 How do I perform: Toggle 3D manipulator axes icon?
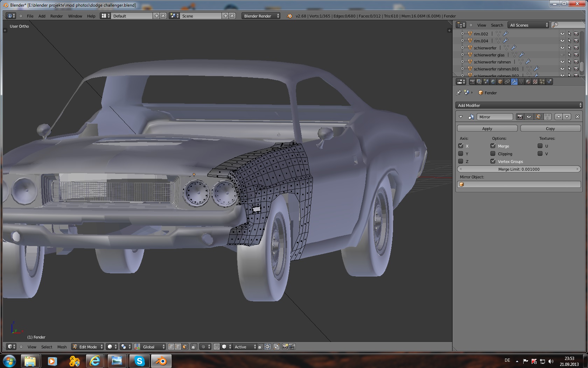coord(137,347)
